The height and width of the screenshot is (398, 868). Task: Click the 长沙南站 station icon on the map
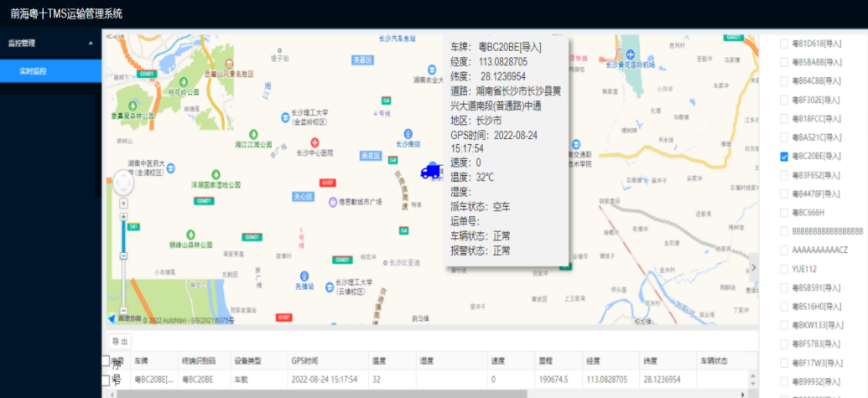[408, 133]
